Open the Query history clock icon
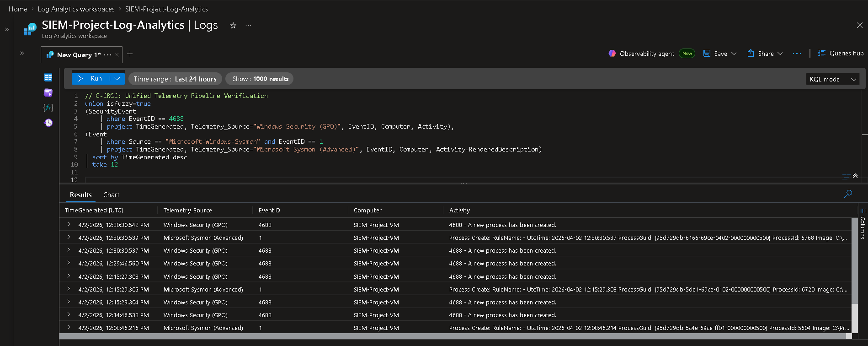This screenshot has width=868, height=346. (48, 123)
